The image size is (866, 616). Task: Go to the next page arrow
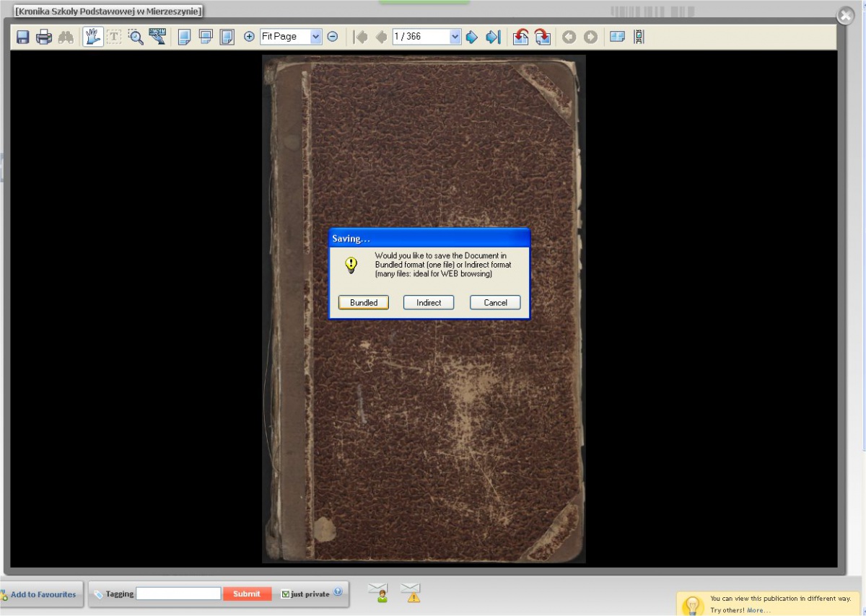tap(471, 37)
